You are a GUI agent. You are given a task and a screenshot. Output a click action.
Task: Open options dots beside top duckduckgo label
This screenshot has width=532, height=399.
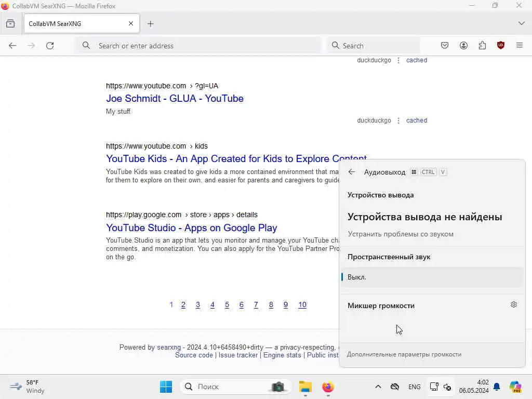point(398,60)
